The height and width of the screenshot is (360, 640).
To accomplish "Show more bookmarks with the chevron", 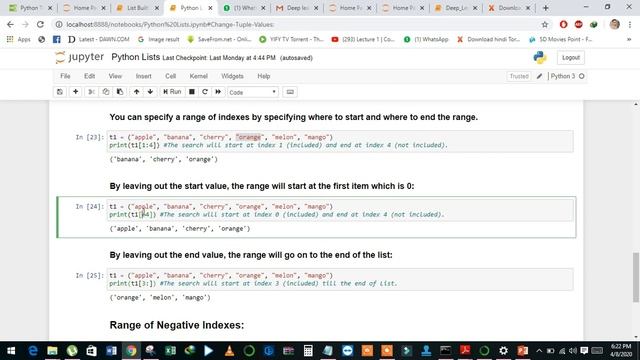I will tap(629, 39).
